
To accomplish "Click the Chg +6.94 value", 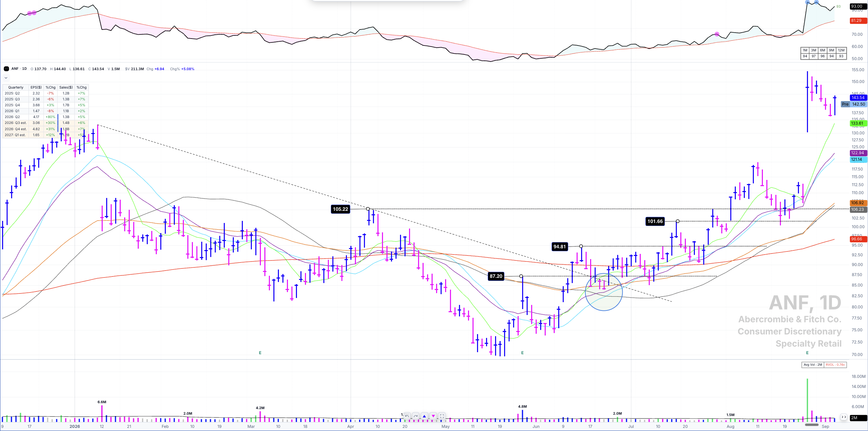I will (159, 69).
